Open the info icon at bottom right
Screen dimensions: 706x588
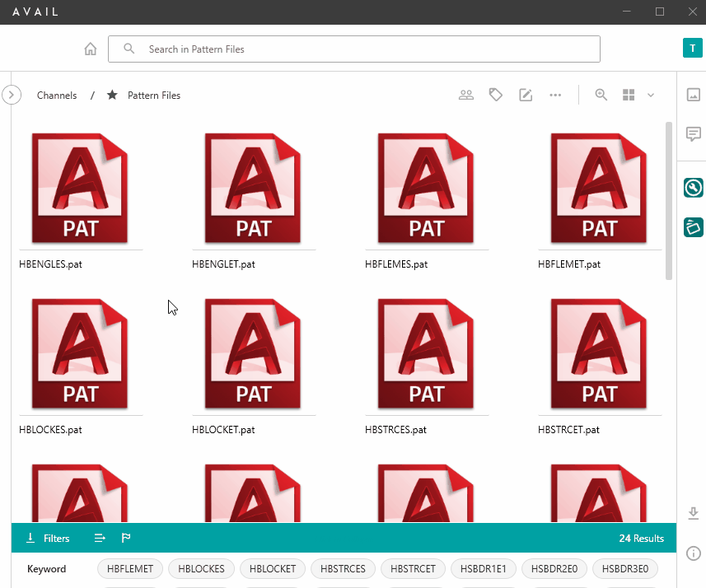click(693, 553)
